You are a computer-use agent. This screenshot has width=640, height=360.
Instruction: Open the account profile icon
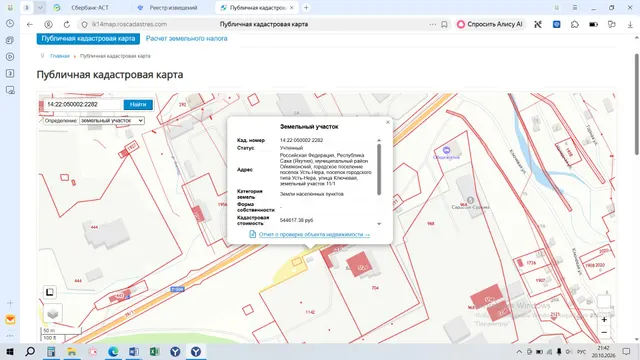[x=48, y=24]
